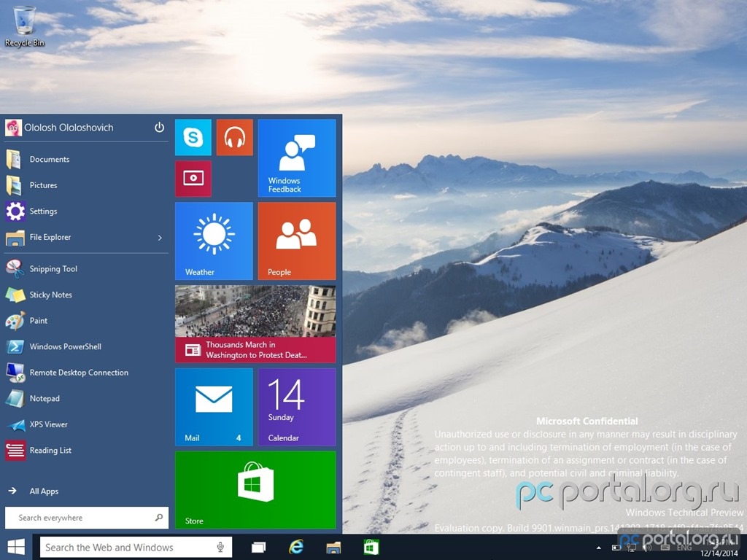The width and height of the screenshot is (747, 560).
Task: Open Task View from taskbar
Action: click(258, 548)
